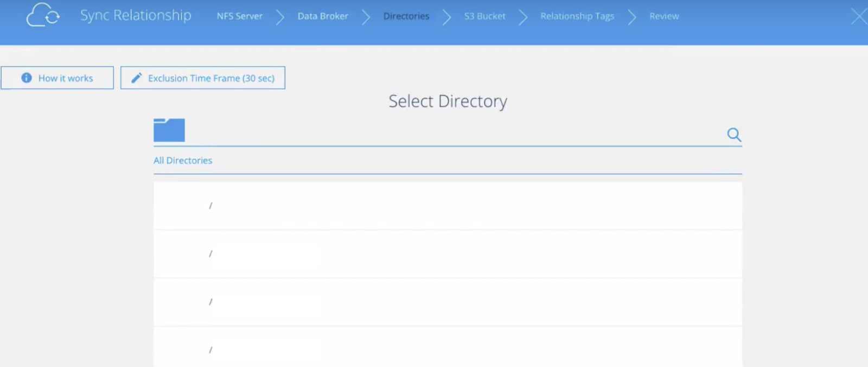Viewport: 868px width, 367px height.
Task: Go to the S3 Bucket step
Action: [x=484, y=16]
